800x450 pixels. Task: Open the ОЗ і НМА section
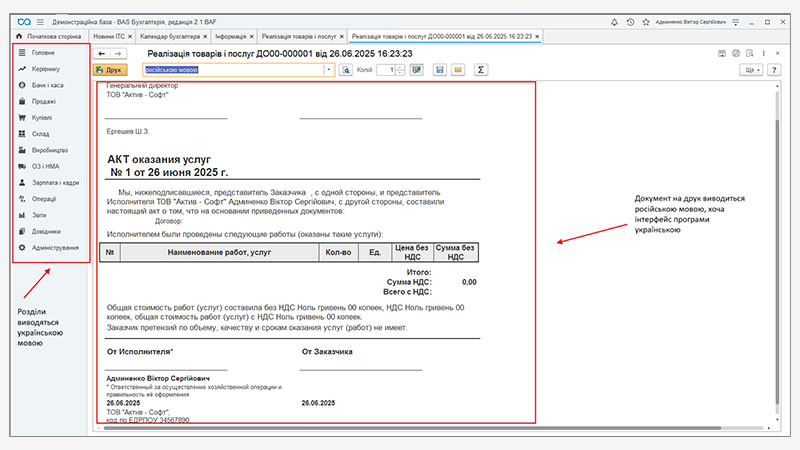[45, 166]
